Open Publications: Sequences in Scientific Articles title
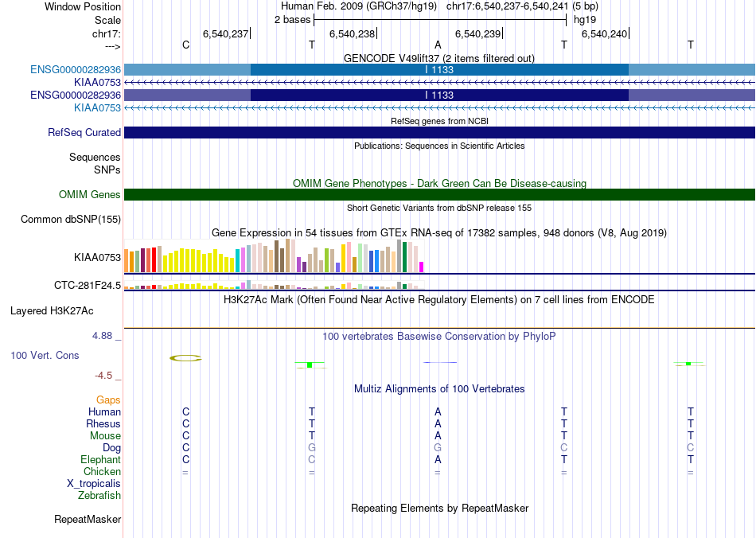The width and height of the screenshot is (756, 538). tap(439, 146)
